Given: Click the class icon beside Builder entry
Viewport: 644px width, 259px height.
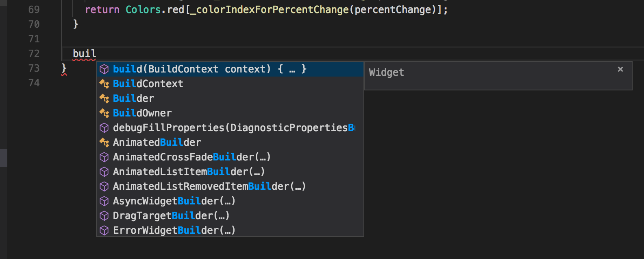Looking at the screenshot, I should tap(104, 98).
